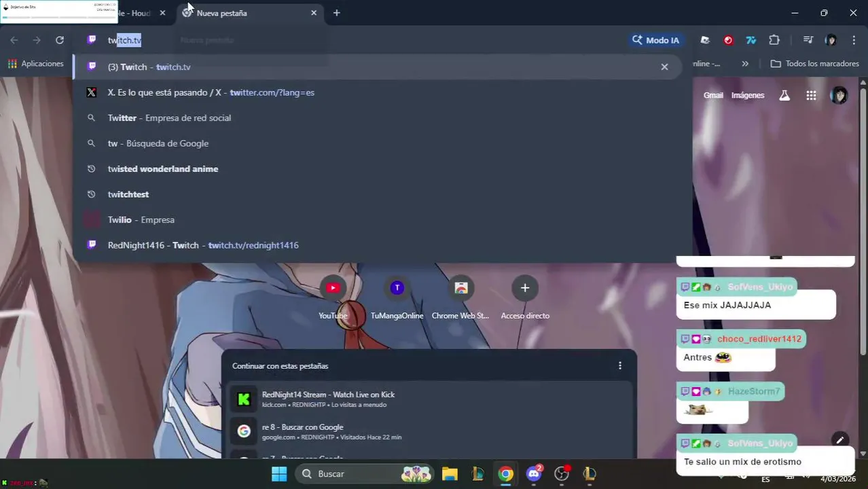Open a new tab with plus button

pyautogui.click(x=336, y=13)
